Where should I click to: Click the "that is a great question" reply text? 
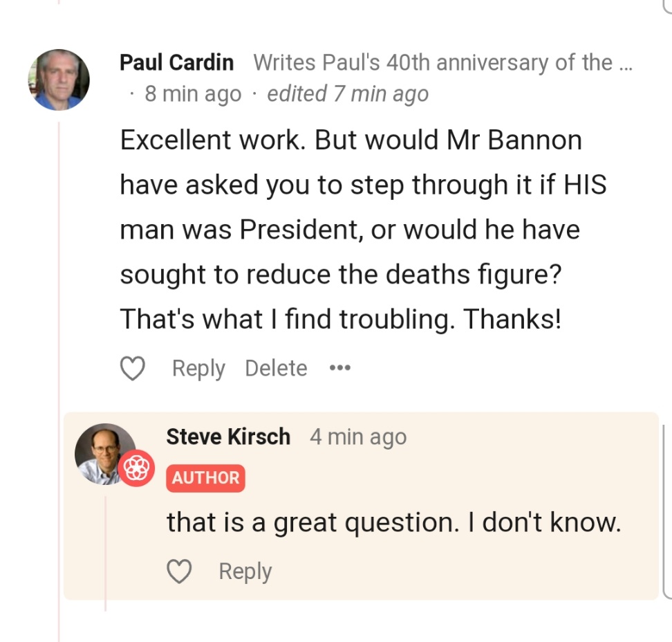pos(393,523)
